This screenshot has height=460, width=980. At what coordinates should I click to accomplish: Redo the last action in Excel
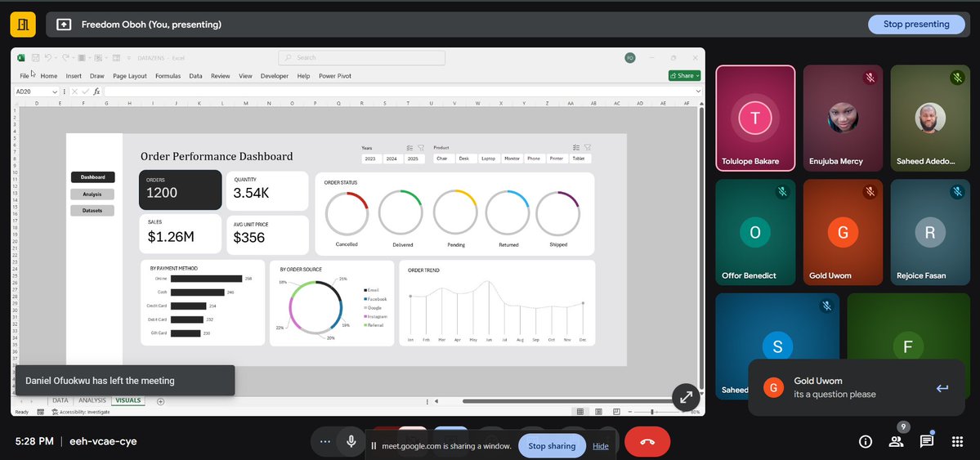point(65,57)
